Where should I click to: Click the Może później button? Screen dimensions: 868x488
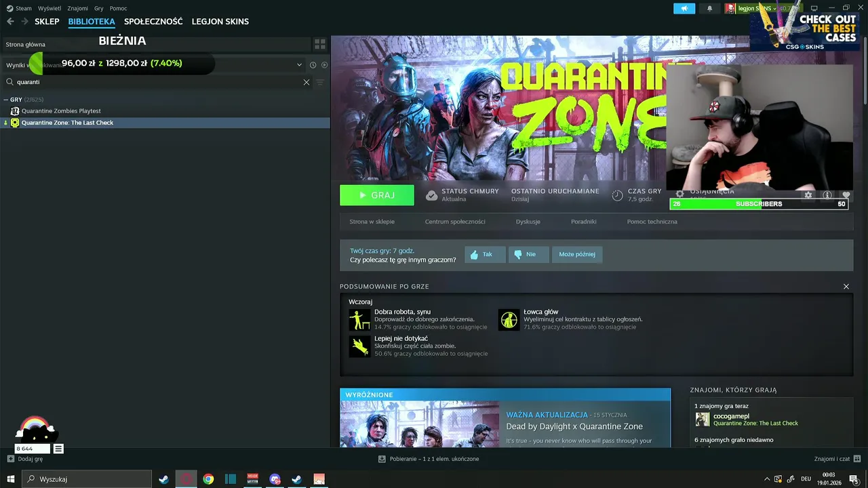pyautogui.click(x=577, y=254)
